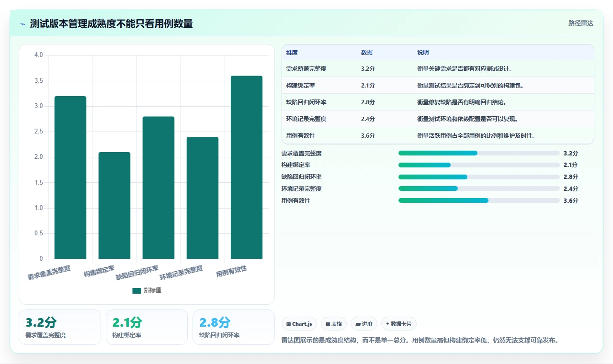Toggle the 指标值 legend swatch in the chart
Screen dimensions: 613x364
(136, 290)
